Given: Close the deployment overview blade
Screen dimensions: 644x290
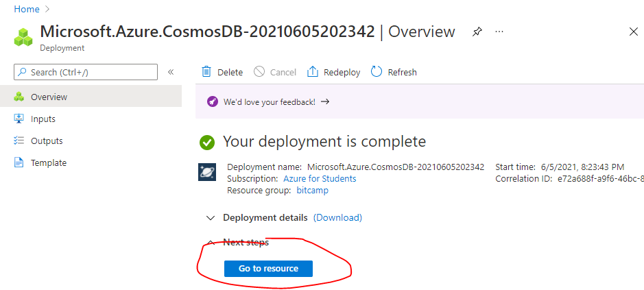Looking at the screenshot, I should pos(633,32).
